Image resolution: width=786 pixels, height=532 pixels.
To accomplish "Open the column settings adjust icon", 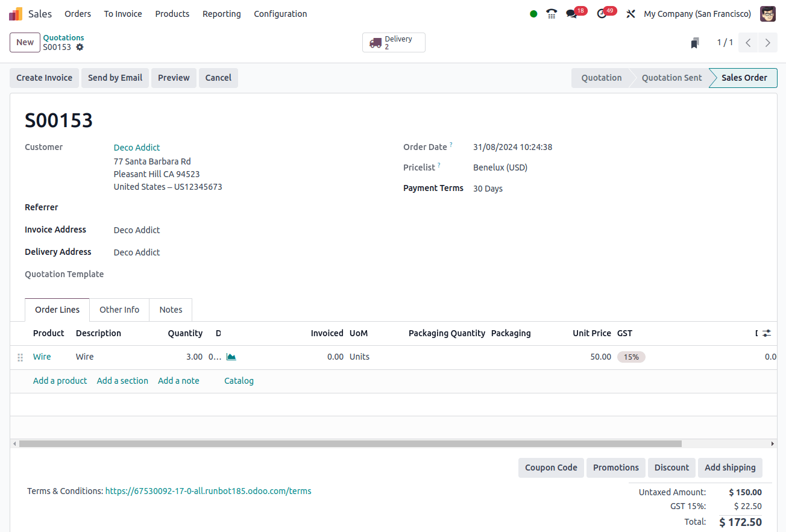I will pyautogui.click(x=766, y=333).
